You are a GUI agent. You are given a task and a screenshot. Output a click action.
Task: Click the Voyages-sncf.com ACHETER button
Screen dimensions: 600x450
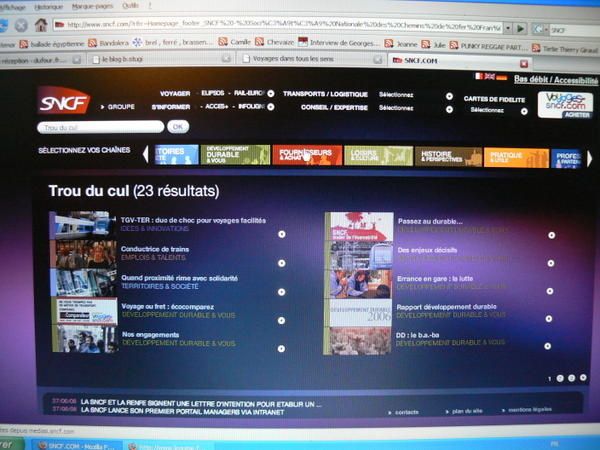pyautogui.click(x=565, y=104)
